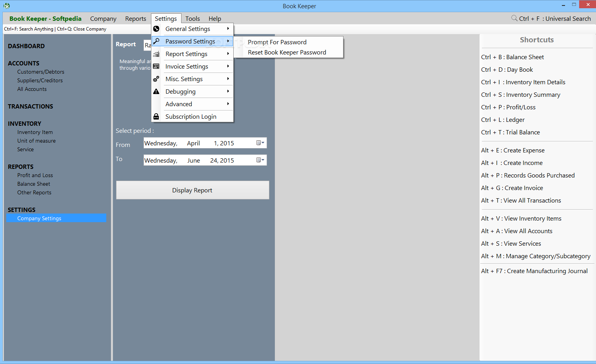The height and width of the screenshot is (364, 596).
Task: Open Profit and Loss report
Action: [35, 175]
